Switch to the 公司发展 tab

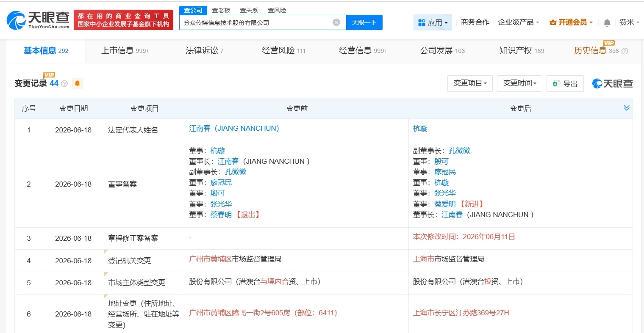click(442, 51)
